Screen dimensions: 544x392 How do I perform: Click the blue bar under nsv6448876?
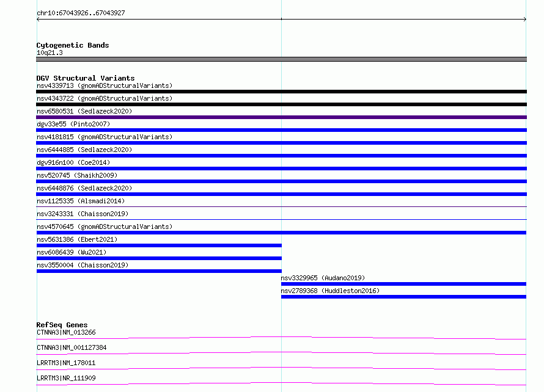click(x=281, y=194)
